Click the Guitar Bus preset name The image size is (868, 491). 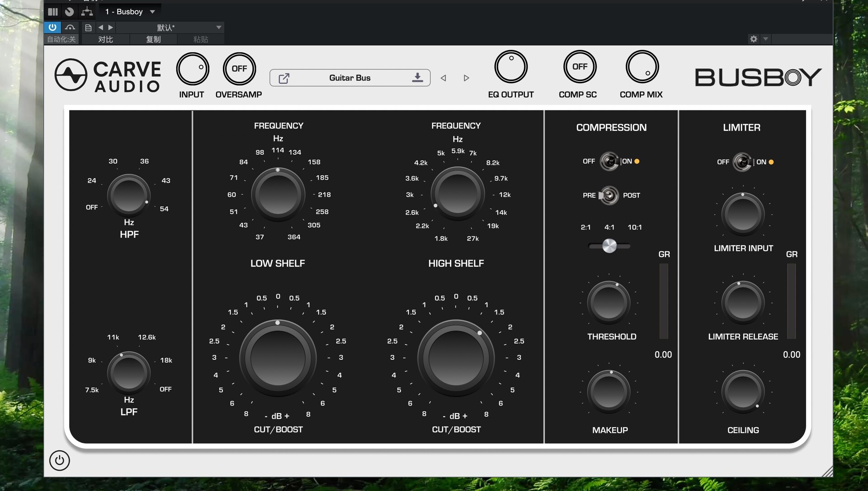(x=349, y=77)
